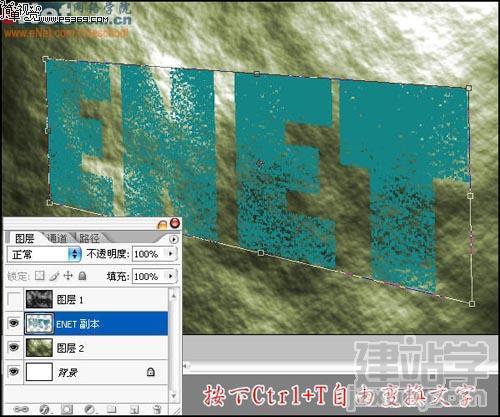Open the layer style fx icon
Screen dimensions: 500x417
[44, 409]
